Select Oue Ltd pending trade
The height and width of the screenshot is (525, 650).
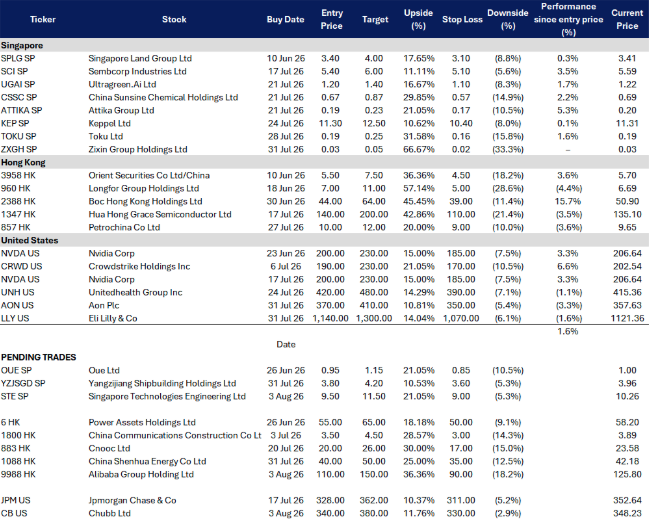[104, 370]
